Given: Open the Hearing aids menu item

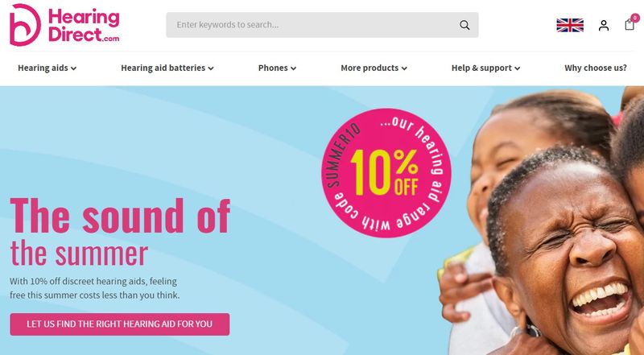Looking at the screenshot, I should point(43,68).
